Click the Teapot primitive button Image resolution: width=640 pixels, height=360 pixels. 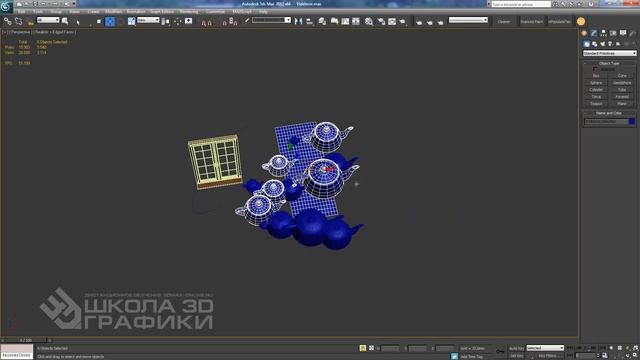point(596,104)
